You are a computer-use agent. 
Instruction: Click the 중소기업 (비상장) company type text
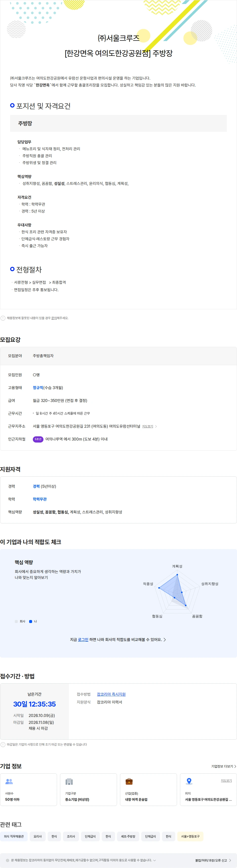(x=77, y=800)
